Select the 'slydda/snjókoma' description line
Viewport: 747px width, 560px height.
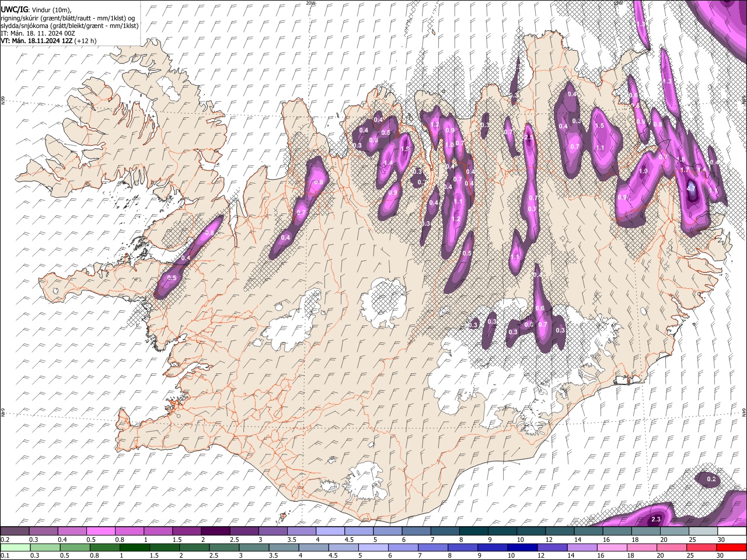click(x=69, y=26)
